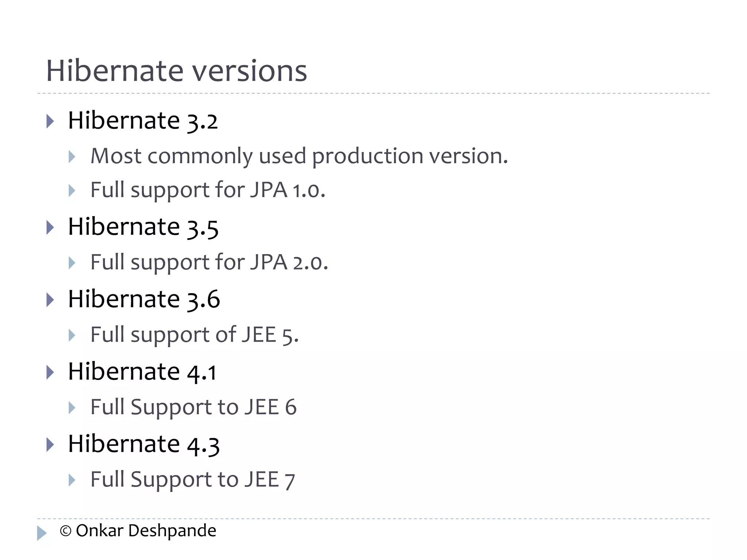Click the 'Hibernate 4.1' heading text

click(143, 372)
